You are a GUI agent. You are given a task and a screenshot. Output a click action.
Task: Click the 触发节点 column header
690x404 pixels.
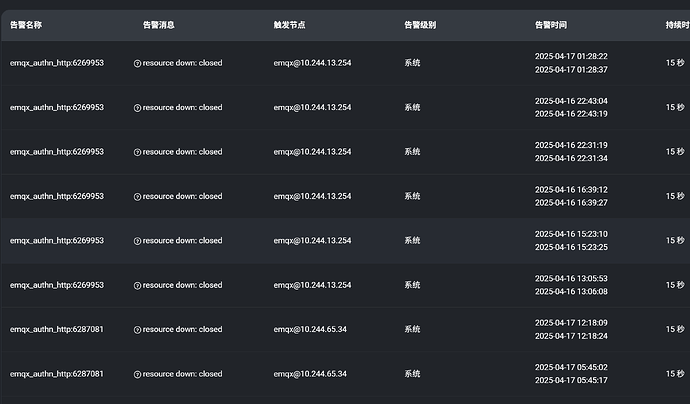tap(290, 25)
